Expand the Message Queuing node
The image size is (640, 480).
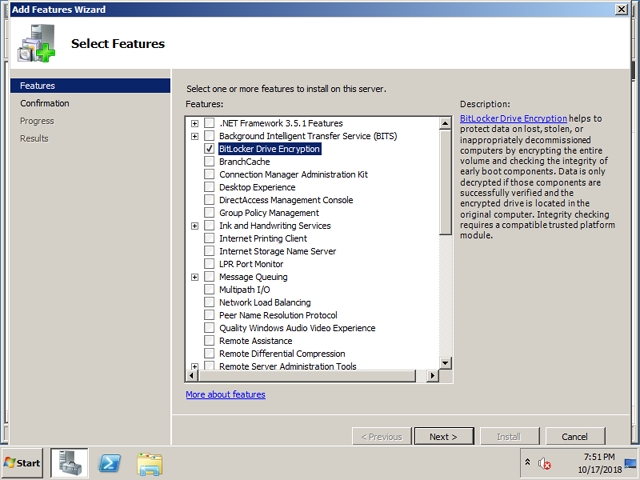click(195, 277)
